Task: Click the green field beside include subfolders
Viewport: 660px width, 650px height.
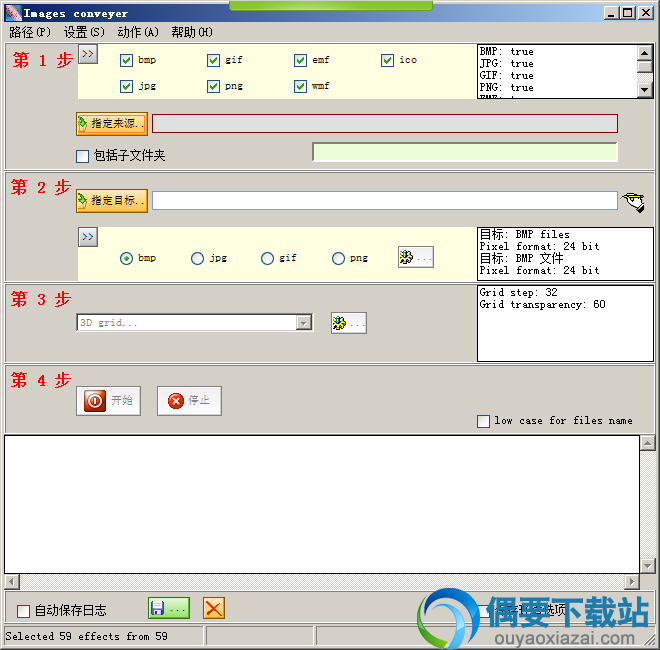Action: click(x=465, y=152)
